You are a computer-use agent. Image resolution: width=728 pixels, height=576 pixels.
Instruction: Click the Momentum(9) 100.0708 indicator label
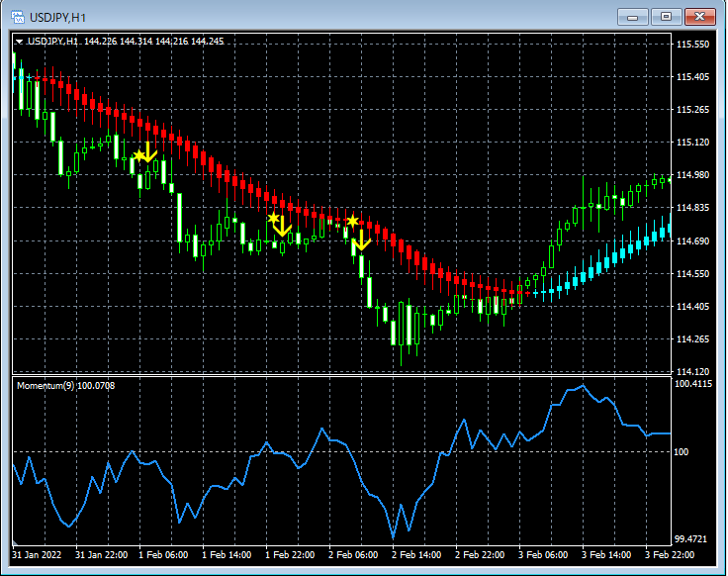pos(66,386)
